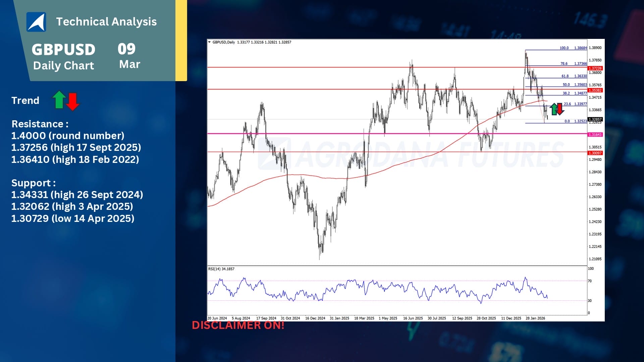Image resolution: width=644 pixels, height=362 pixels.
Task: Click the Technical Analysis heading
Action: 106,22
